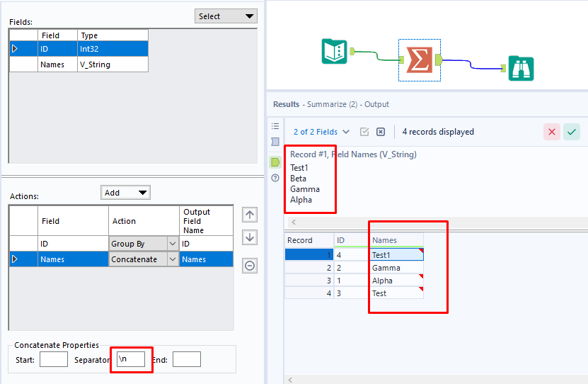Viewport: 588px width, 384px height.
Task: Click the Summarize tool output anchor
Action: pyautogui.click(x=439, y=60)
